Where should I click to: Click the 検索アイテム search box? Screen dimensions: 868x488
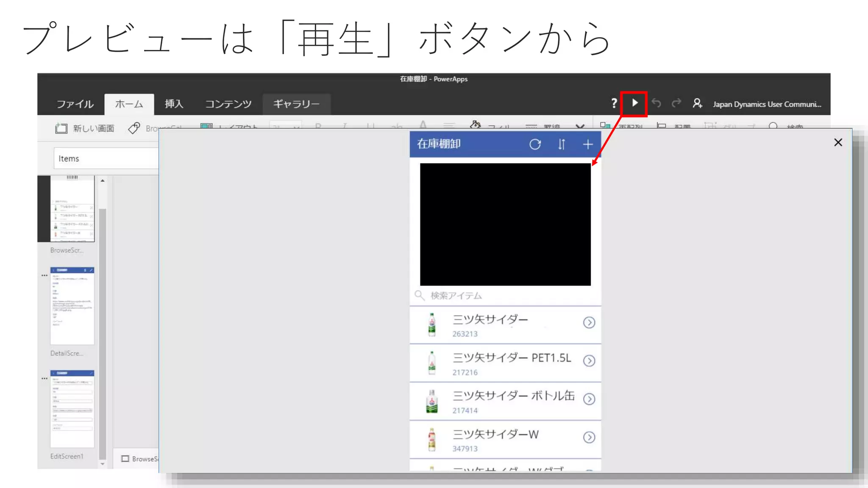(505, 296)
